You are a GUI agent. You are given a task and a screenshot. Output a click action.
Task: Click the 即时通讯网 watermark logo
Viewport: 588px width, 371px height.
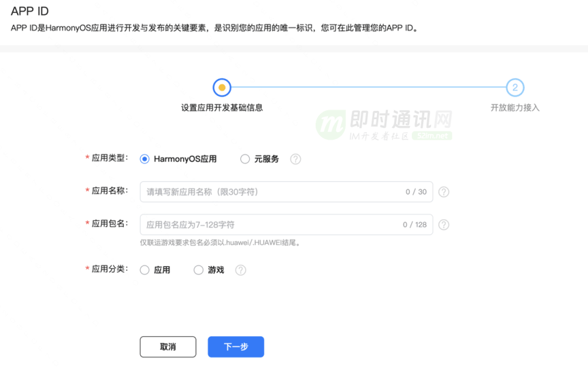[x=384, y=125]
